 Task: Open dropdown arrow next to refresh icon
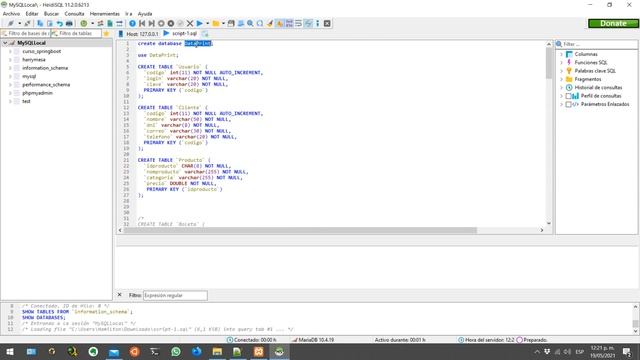tap(92, 24)
